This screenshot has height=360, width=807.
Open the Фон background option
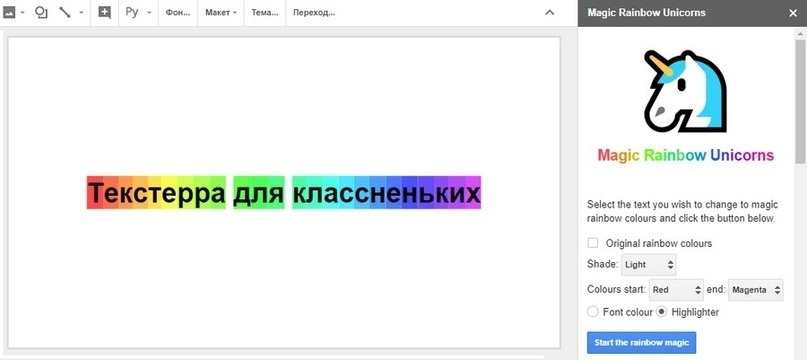coord(178,13)
